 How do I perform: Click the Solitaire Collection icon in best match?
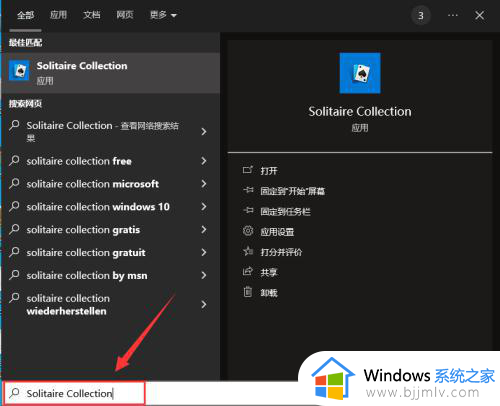click(x=19, y=70)
